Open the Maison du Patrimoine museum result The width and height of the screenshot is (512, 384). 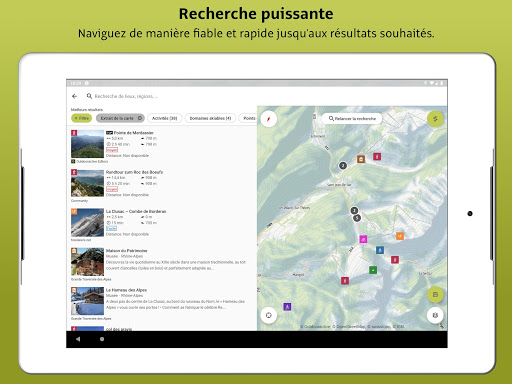(x=162, y=264)
